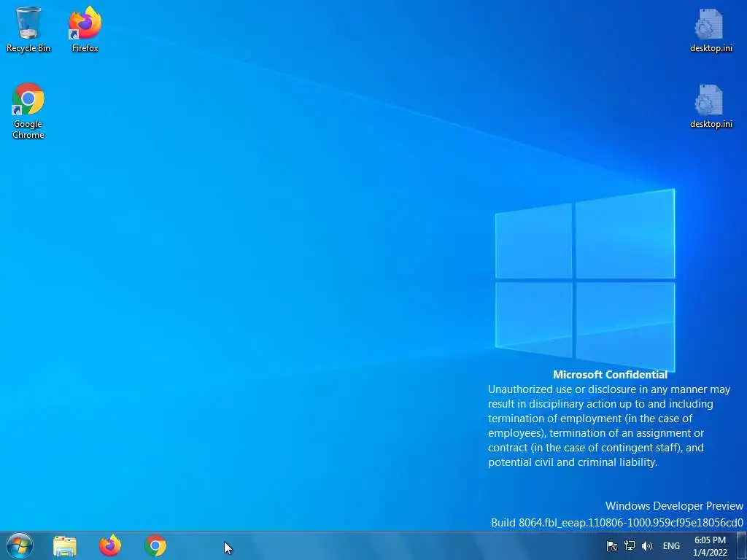This screenshot has height=560, width=747.
Task: Select the Firefox desktop shortcut
Action: [x=85, y=28]
